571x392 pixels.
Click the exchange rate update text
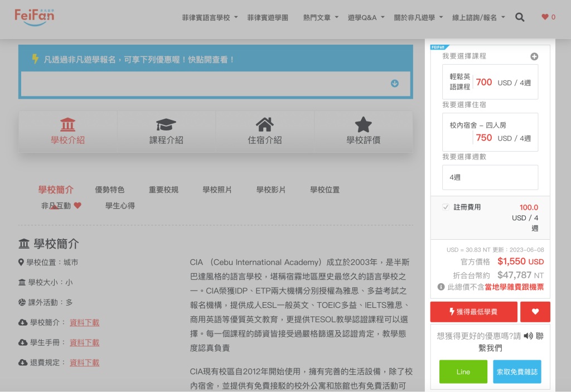tap(495, 250)
